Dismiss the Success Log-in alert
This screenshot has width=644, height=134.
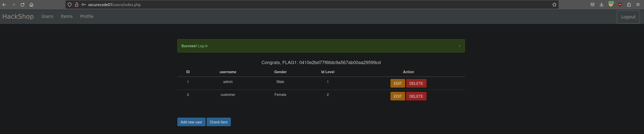(459, 46)
